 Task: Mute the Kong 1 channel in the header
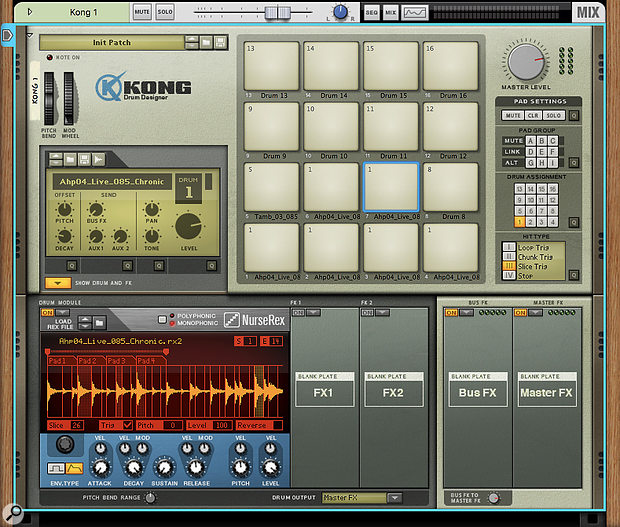tap(142, 12)
